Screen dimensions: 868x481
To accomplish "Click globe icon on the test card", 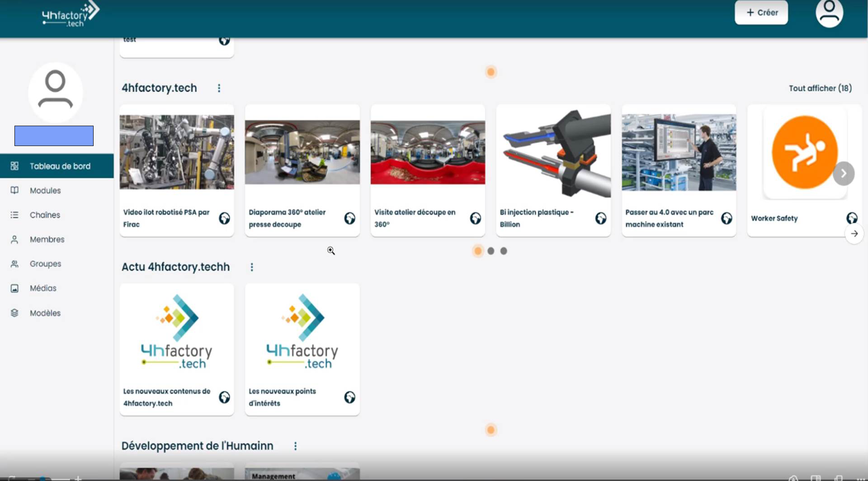I will 225,40.
